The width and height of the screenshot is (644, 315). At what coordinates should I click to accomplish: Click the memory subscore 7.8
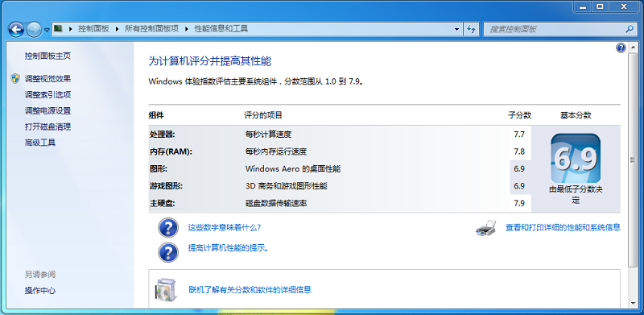[519, 151]
